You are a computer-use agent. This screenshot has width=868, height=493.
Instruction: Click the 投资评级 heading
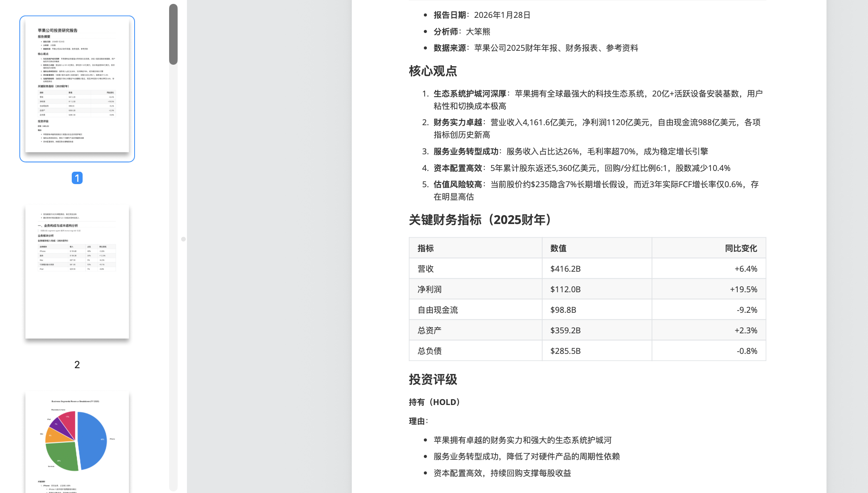(x=433, y=379)
